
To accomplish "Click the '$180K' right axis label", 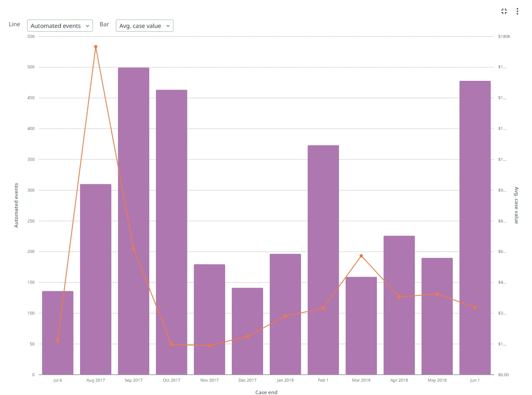I will tap(504, 37).
